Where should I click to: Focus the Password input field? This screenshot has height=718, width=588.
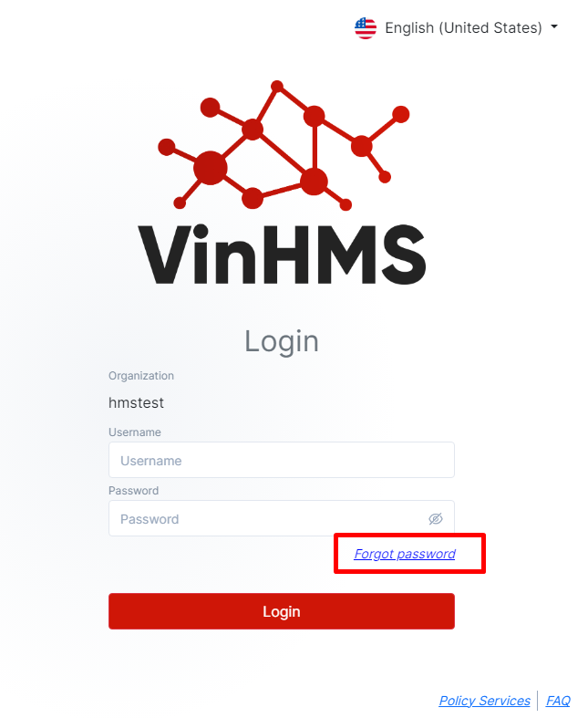pos(282,518)
